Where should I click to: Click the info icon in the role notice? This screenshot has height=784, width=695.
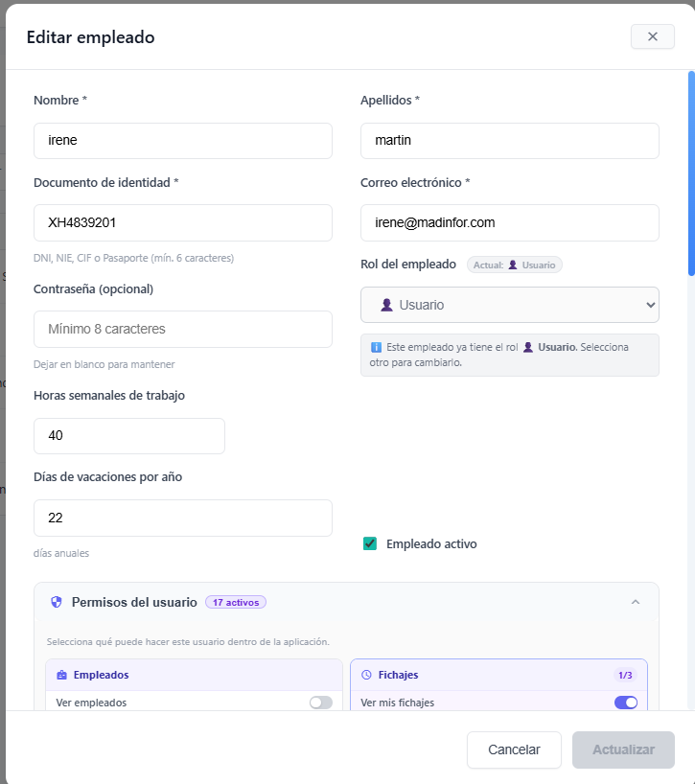[x=375, y=346]
